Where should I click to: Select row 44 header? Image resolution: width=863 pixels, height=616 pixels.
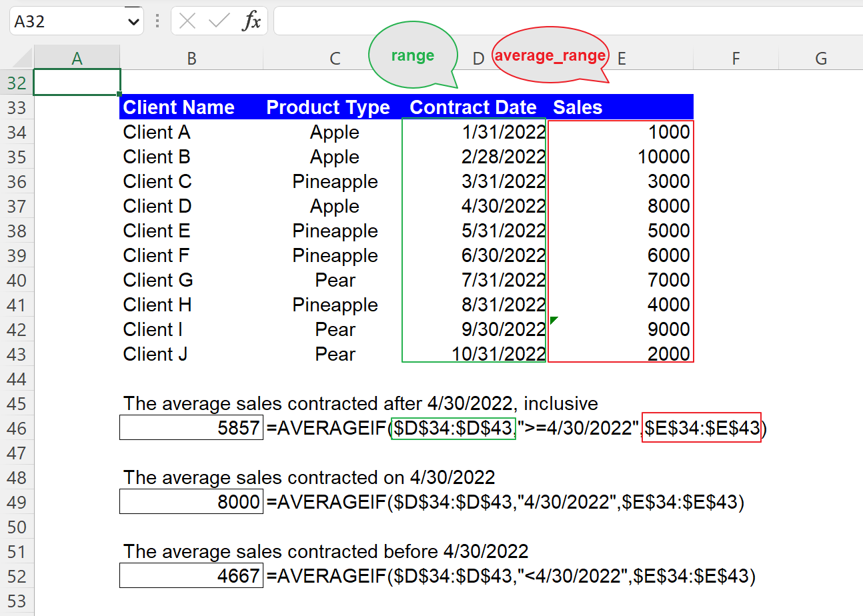pos(16,379)
